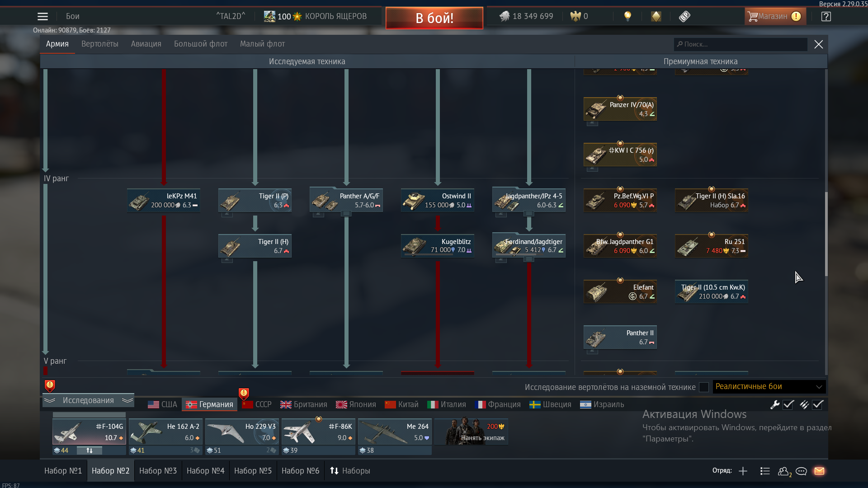Select the Kugelblitz vehicle

(438, 246)
